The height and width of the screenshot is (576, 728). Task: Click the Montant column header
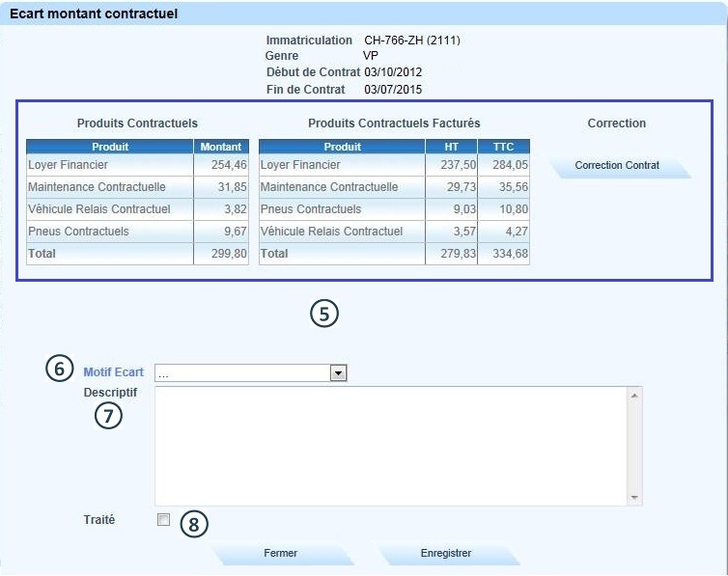[x=221, y=147]
